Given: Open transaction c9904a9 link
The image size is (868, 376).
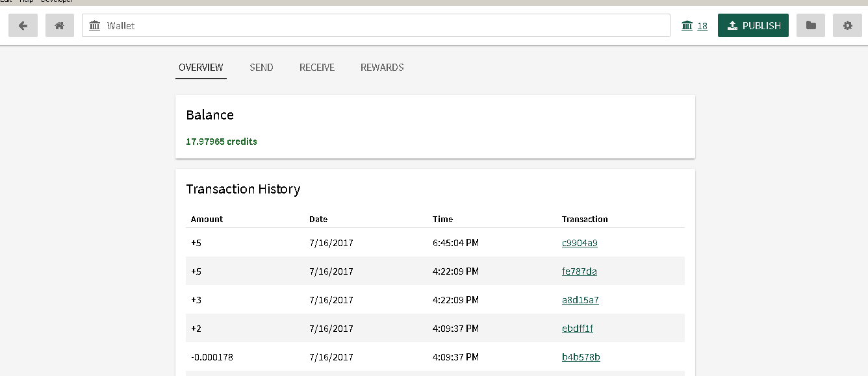Looking at the screenshot, I should [x=580, y=243].
